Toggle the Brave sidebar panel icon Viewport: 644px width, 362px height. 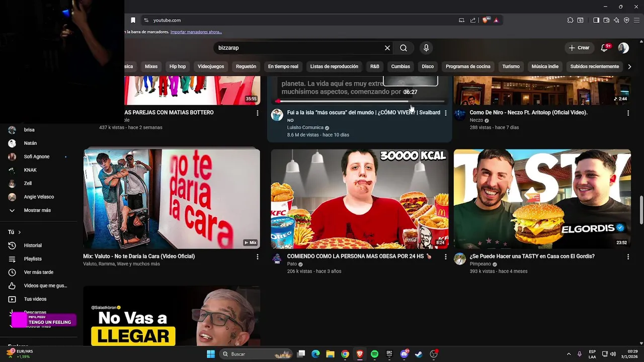coord(596,20)
